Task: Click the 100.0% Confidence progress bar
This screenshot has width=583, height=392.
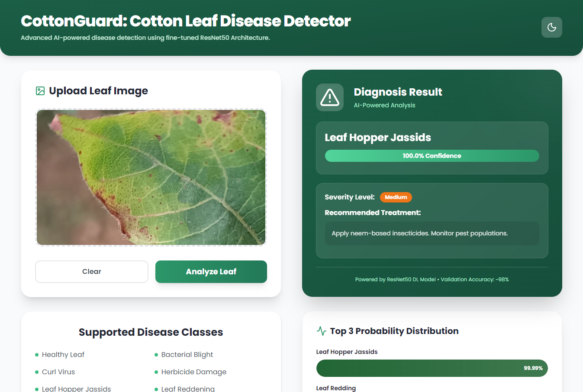Action: (x=432, y=155)
